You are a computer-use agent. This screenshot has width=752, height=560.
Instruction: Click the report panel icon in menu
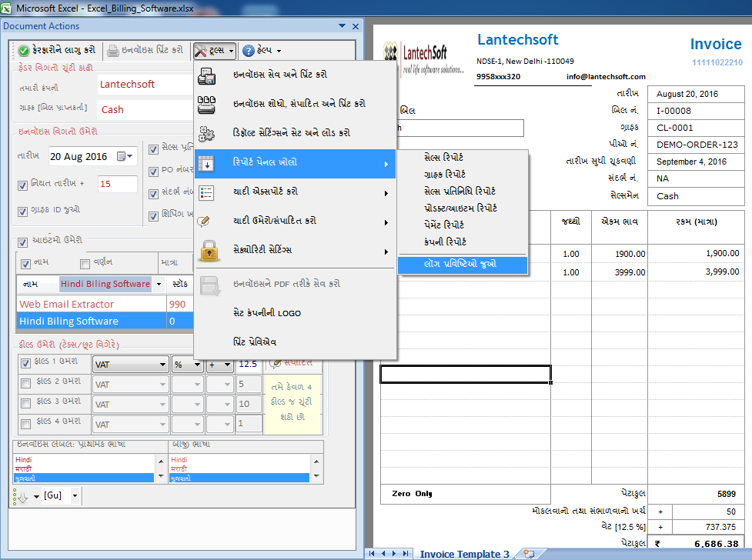pos(207,164)
